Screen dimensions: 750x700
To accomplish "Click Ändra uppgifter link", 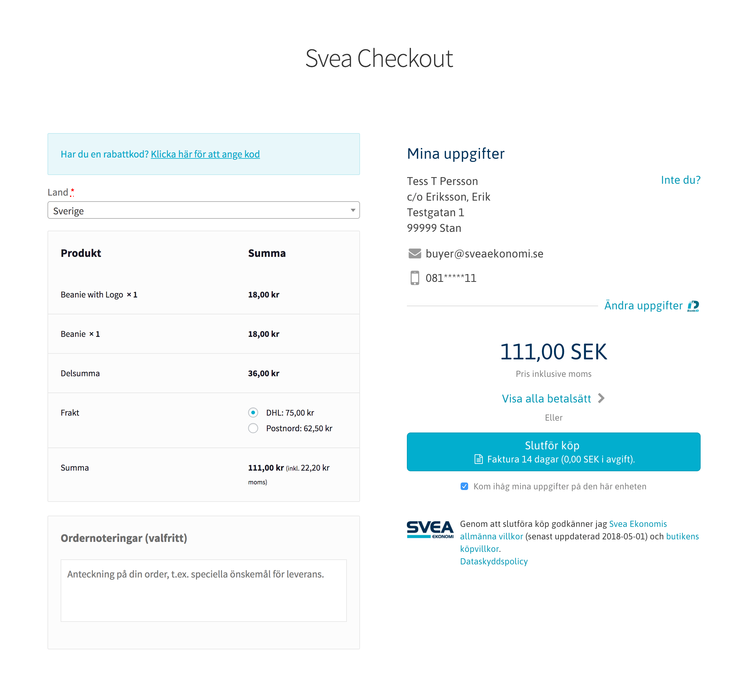I will point(643,305).
